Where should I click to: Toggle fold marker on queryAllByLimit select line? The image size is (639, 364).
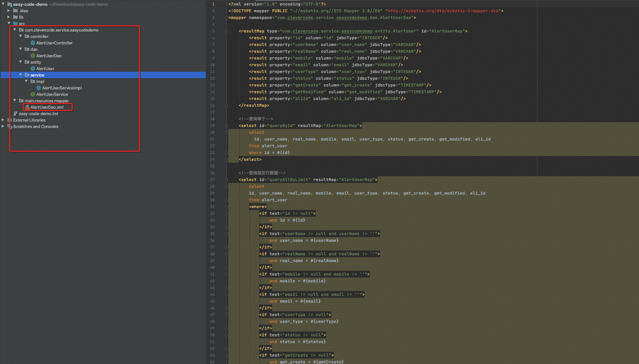tap(226, 180)
